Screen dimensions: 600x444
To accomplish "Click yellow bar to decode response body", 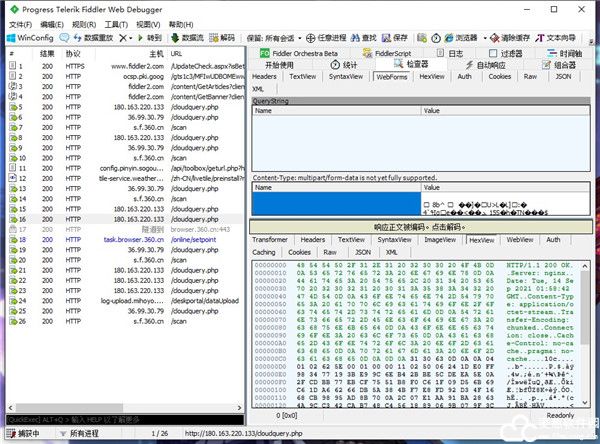I will [421, 227].
